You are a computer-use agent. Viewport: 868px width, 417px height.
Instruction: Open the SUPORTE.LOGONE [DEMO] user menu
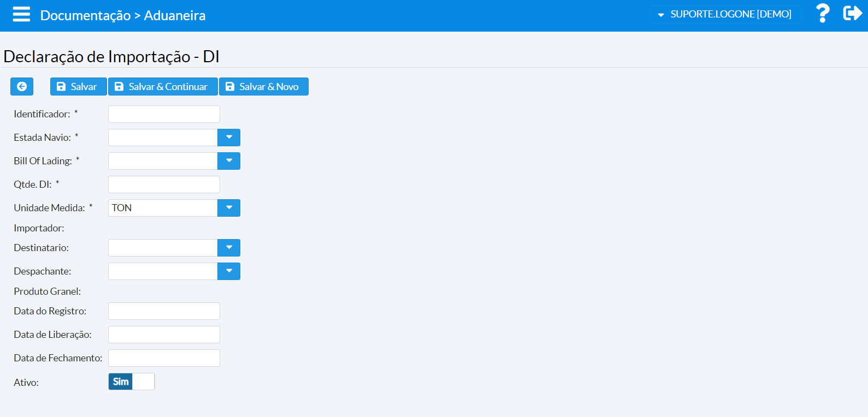(725, 14)
